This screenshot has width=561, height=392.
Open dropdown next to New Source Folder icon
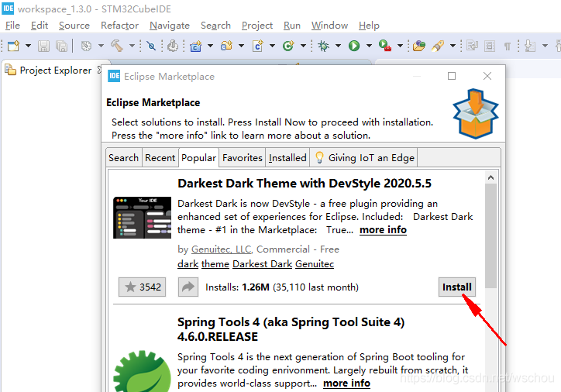(x=241, y=46)
